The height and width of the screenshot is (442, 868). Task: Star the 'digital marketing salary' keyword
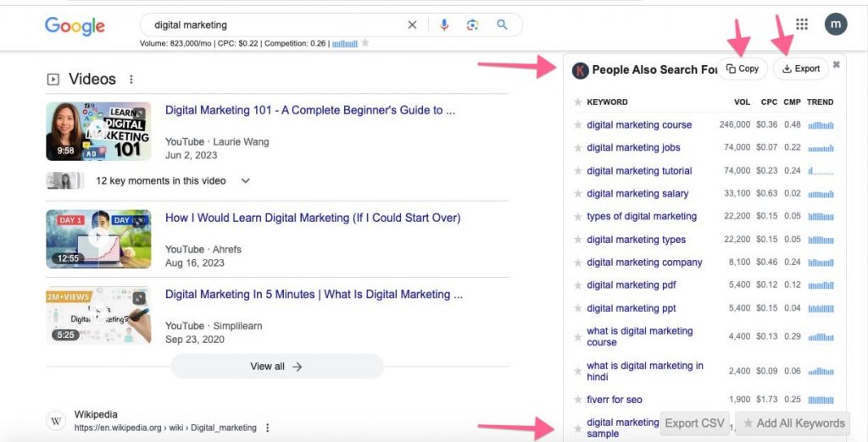coord(578,194)
